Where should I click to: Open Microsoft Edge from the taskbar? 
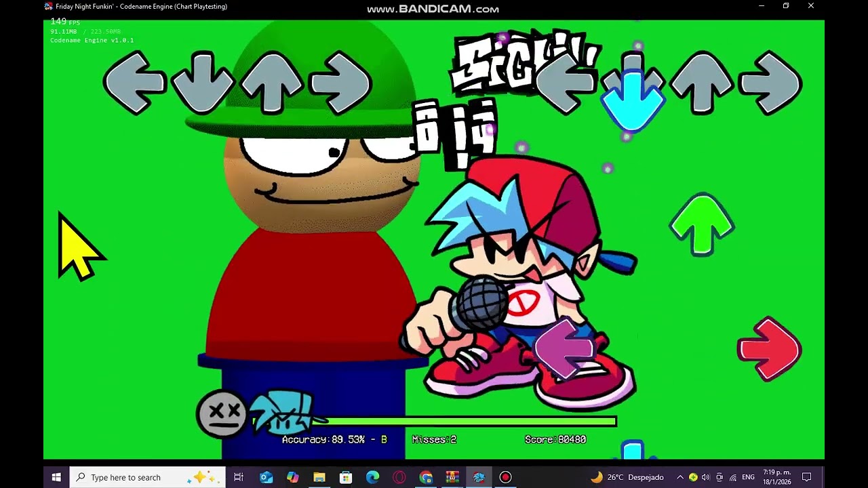tap(372, 477)
